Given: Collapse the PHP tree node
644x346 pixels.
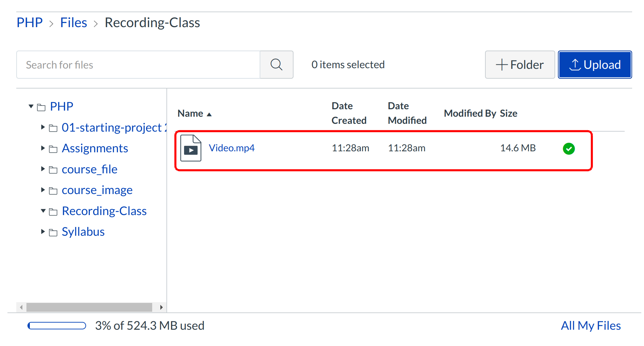Looking at the screenshot, I should tap(31, 106).
